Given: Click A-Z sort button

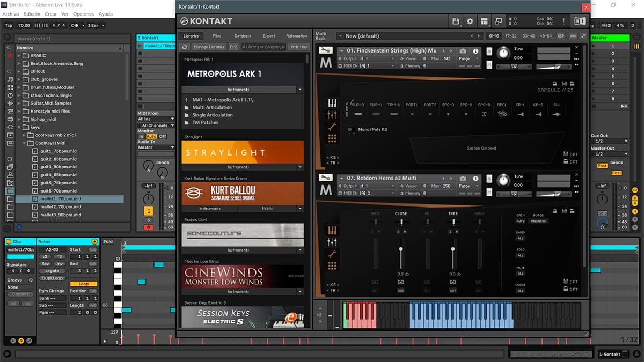Looking at the screenshot, I should coord(234,47).
